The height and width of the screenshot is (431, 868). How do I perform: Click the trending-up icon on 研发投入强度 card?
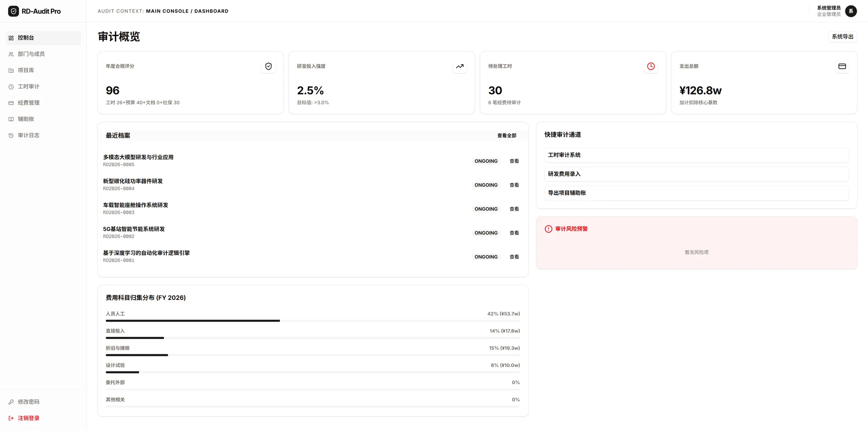(460, 66)
